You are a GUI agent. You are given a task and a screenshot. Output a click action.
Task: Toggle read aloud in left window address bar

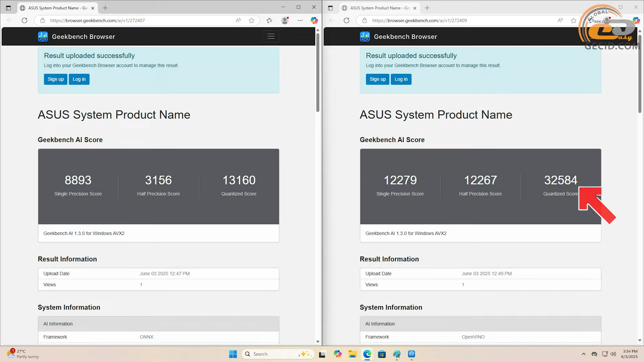238,20
